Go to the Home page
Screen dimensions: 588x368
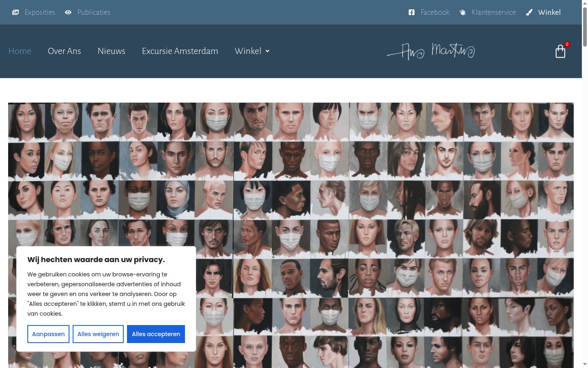click(20, 51)
